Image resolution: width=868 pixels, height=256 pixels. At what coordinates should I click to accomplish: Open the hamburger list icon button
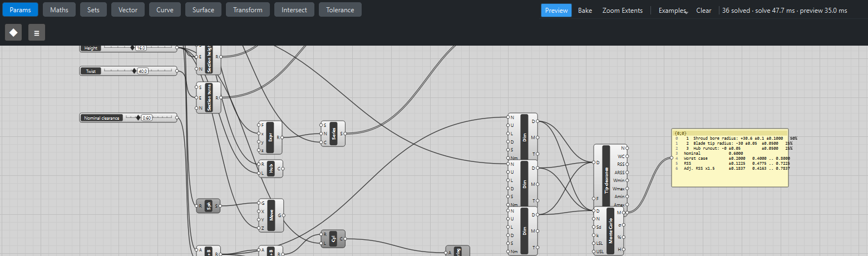click(x=37, y=33)
